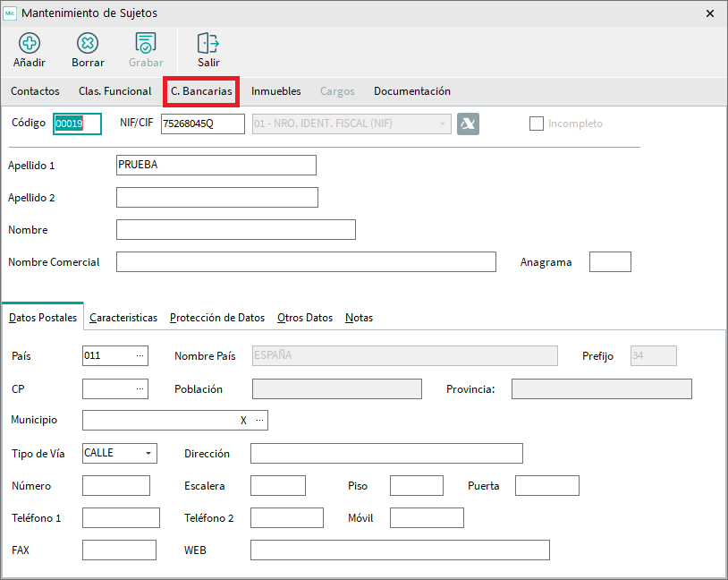This screenshot has height=580, width=728.
Task: Click the window app icon in title bar
Action: pos(10,13)
